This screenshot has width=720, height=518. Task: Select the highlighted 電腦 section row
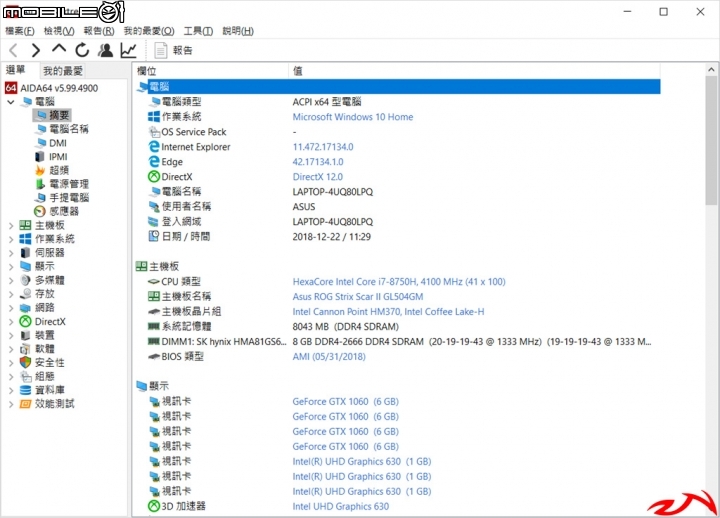(398, 86)
